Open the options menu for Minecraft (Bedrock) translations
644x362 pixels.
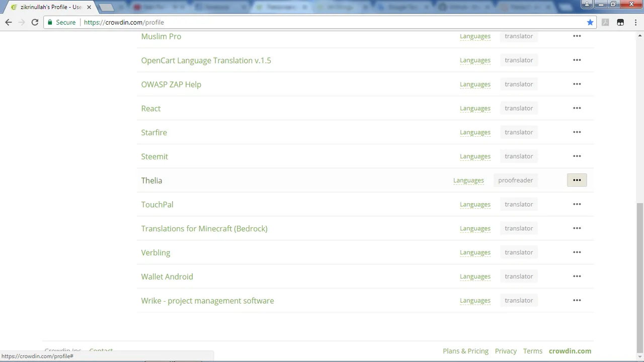577,228
